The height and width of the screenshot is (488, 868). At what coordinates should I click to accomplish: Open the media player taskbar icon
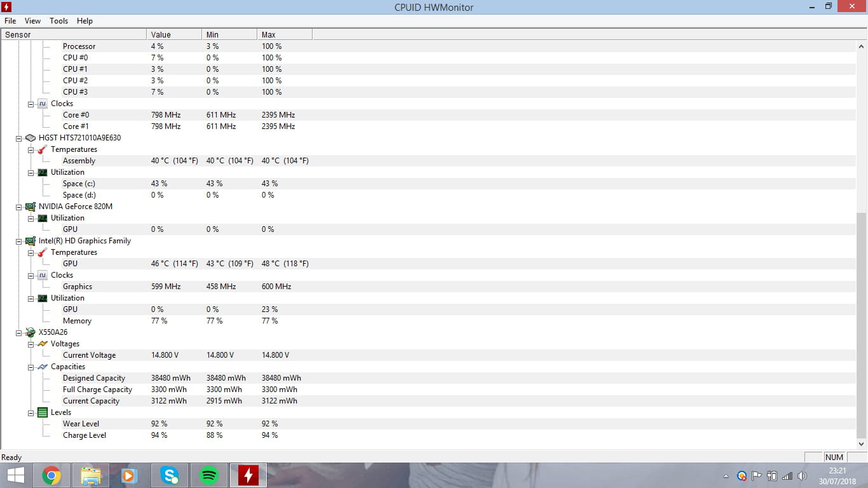pos(129,475)
